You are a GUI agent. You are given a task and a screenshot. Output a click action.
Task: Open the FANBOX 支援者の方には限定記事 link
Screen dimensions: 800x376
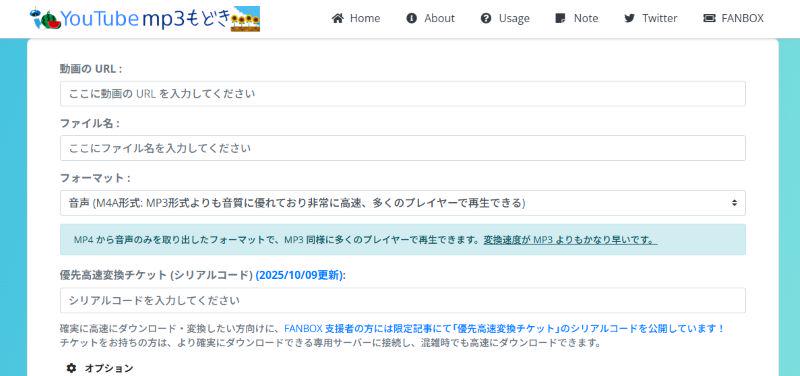click(x=504, y=329)
